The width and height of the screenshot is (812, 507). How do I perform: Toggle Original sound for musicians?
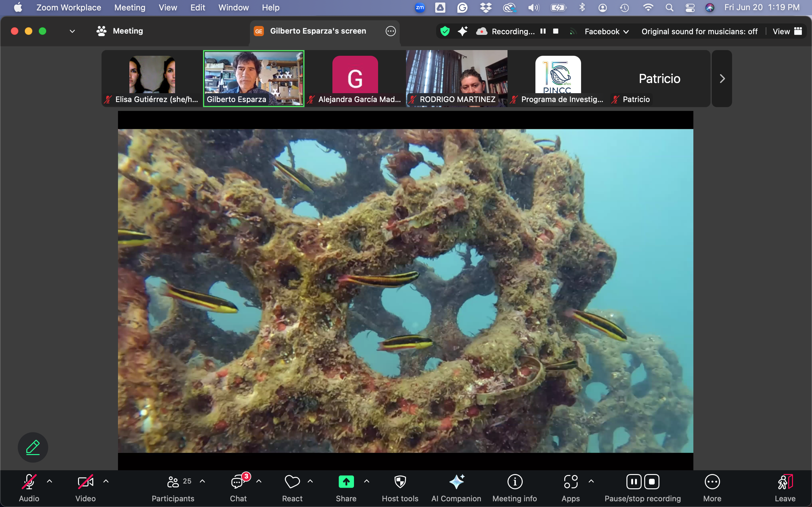pyautogui.click(x=699, y=31)
